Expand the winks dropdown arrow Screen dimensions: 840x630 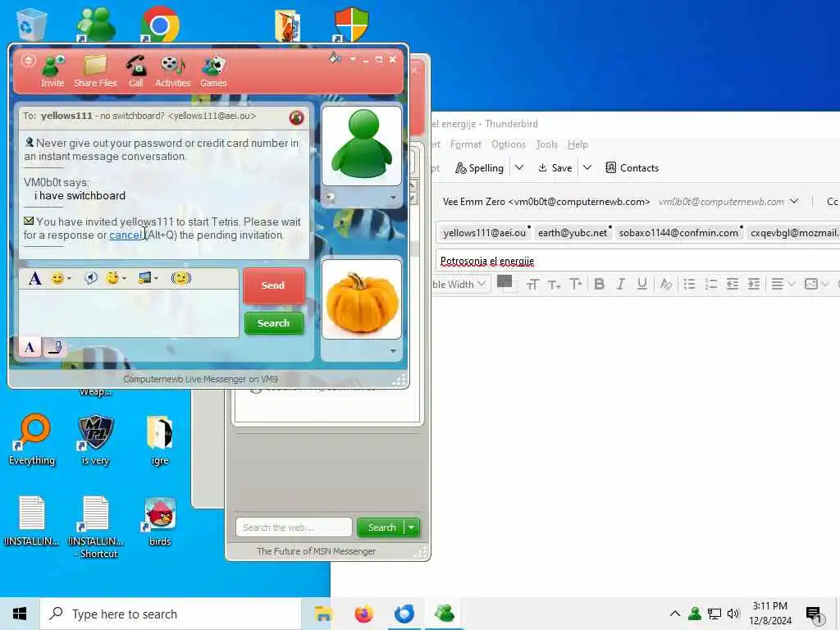point(125,279)
